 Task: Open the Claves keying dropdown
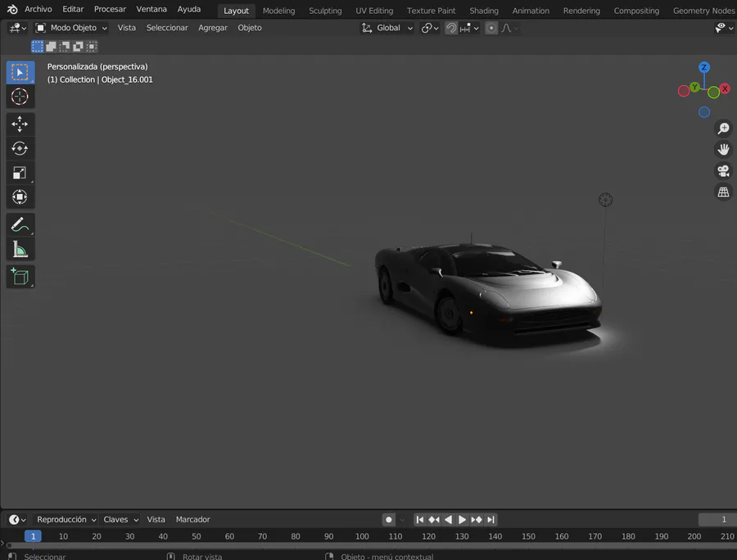coord(121,520)
